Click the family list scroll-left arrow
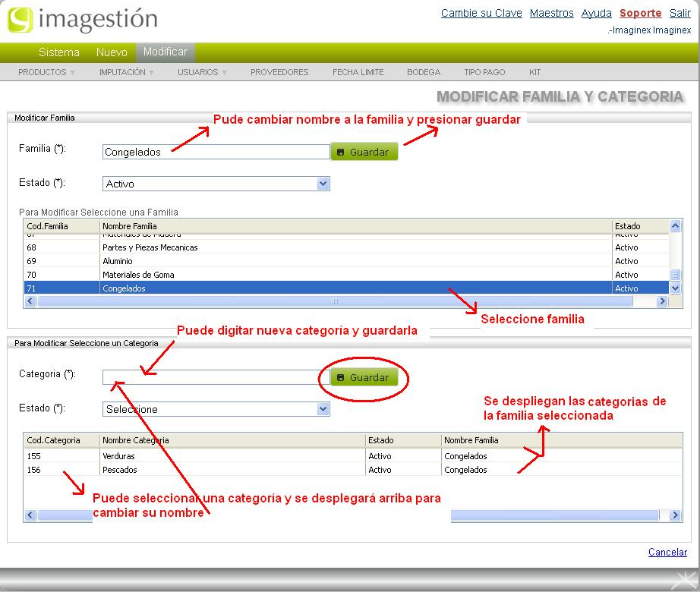 30,301
